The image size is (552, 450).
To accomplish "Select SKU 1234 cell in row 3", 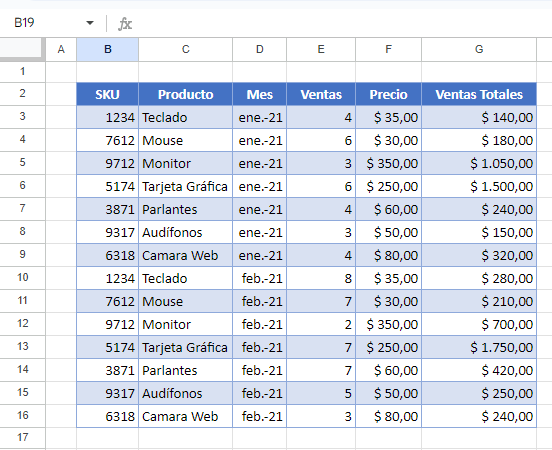I will coord(107,117).
